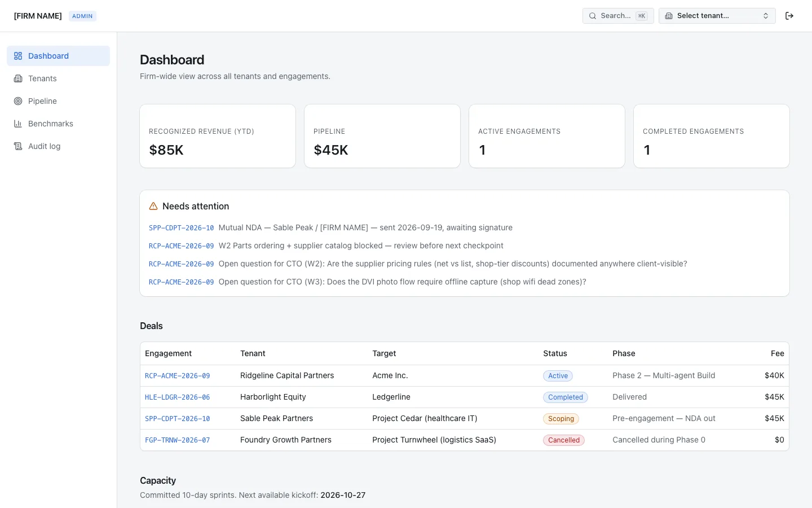Click the Fee column header
The width and height of the screenshot is (812, 508).
(778, 353)
